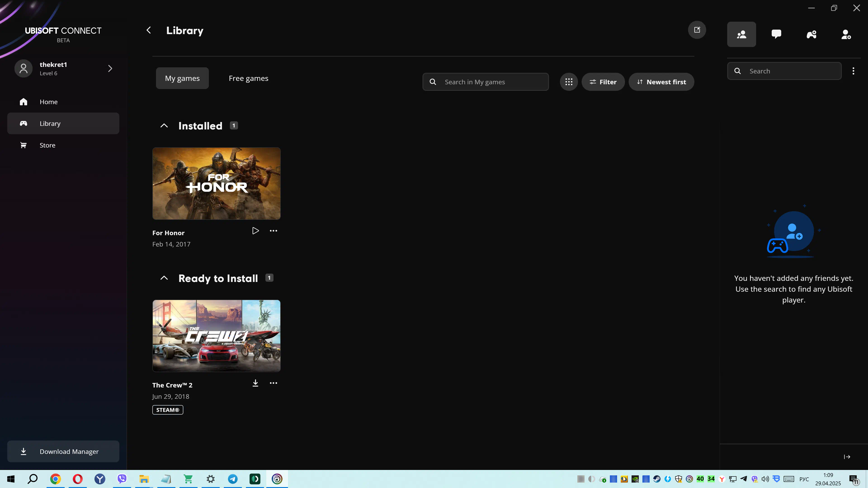Viewport: 868px width, 488px height.
Task: Click the volume speaker tray icon
Action: (x=765, y=479)
